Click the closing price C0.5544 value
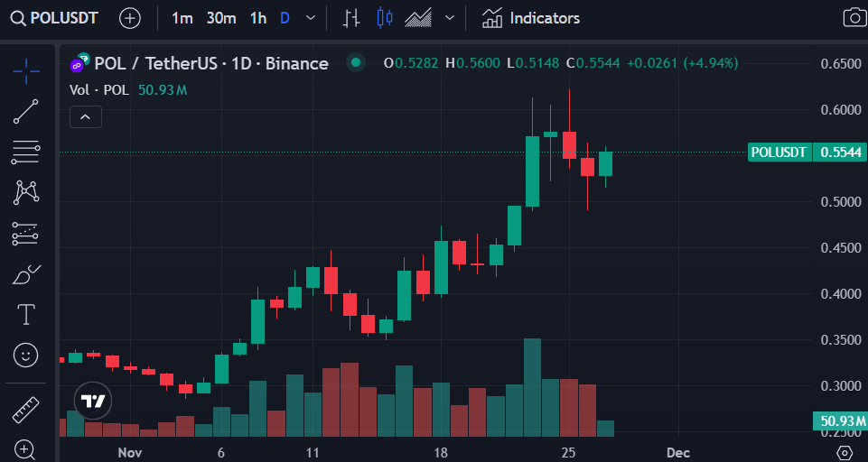This screenshot has width=868, height=462. coord(593,63)
